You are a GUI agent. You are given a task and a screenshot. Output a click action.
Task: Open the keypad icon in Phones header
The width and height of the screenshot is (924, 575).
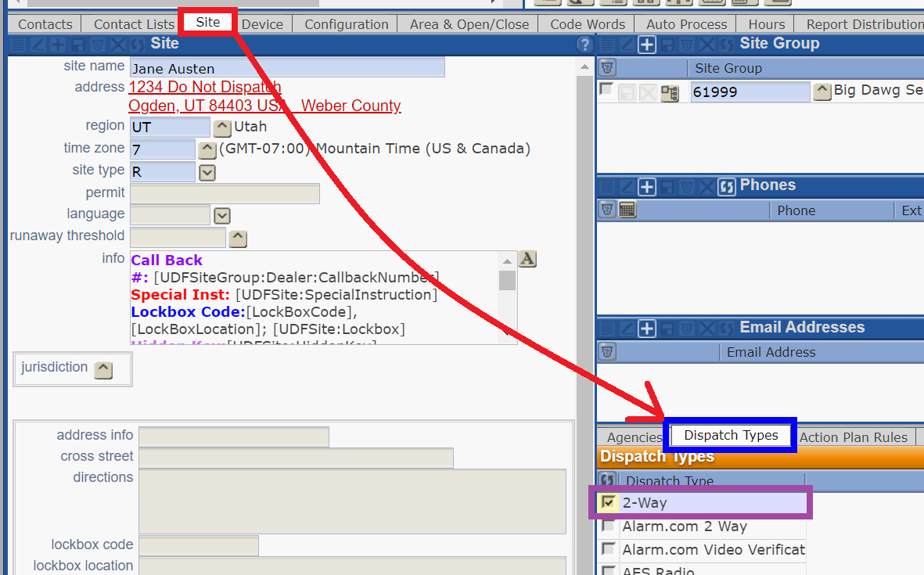627,210
